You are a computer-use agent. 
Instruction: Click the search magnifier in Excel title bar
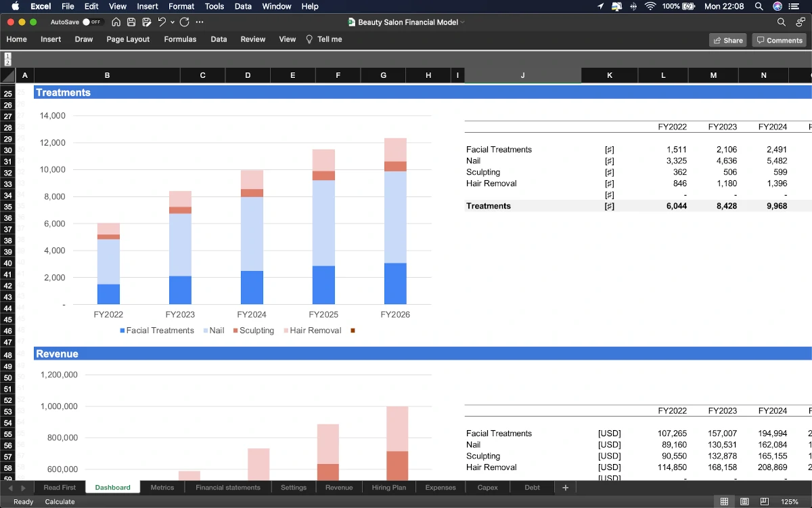point(782,22)
